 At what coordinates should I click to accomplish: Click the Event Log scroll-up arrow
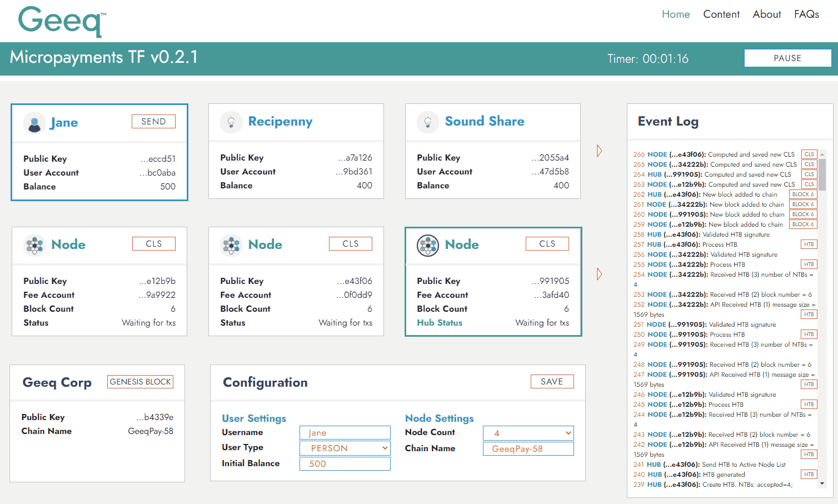pos(822,154)
